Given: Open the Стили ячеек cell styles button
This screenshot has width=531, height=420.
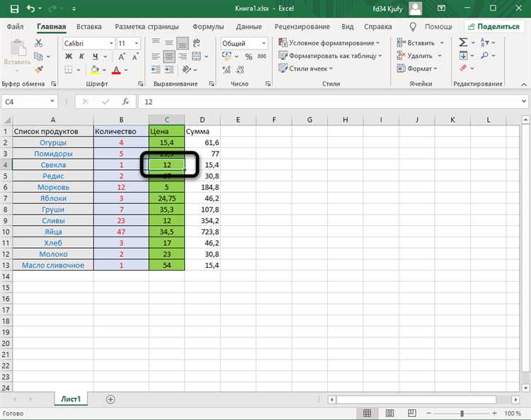Looking at the screenshot, I should [x=308, y=69].
